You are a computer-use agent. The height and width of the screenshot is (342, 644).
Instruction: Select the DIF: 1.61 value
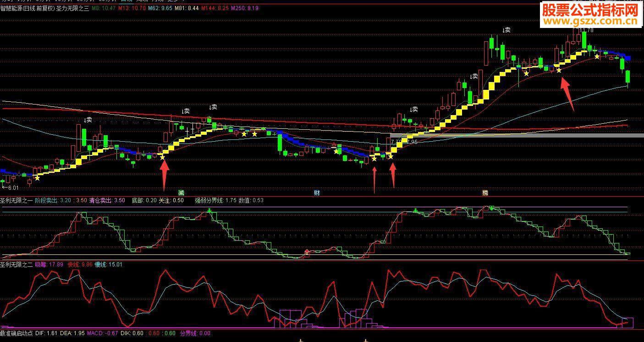click(x=46, y=333)
